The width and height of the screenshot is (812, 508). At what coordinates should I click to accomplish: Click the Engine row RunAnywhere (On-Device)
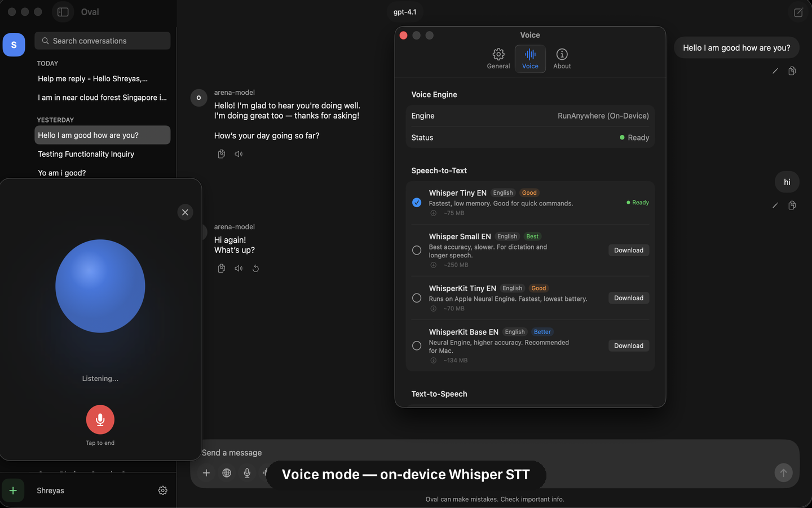tap(530, 116)
